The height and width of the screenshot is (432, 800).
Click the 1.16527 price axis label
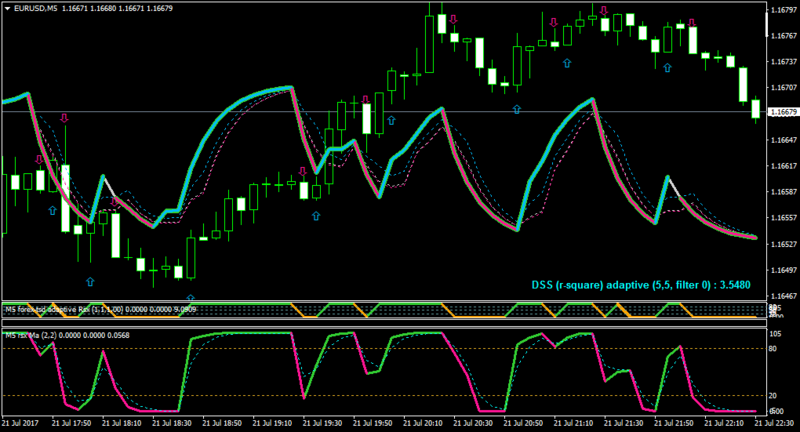784,244
